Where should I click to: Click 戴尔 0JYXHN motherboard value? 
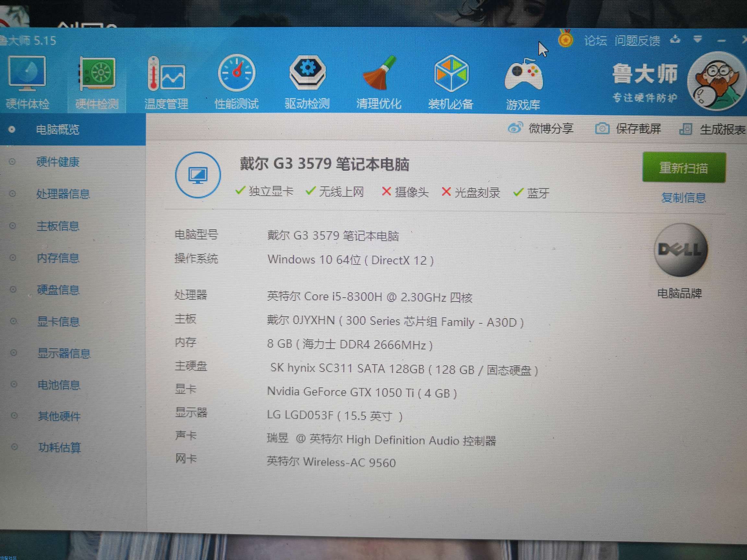[396, 321]
